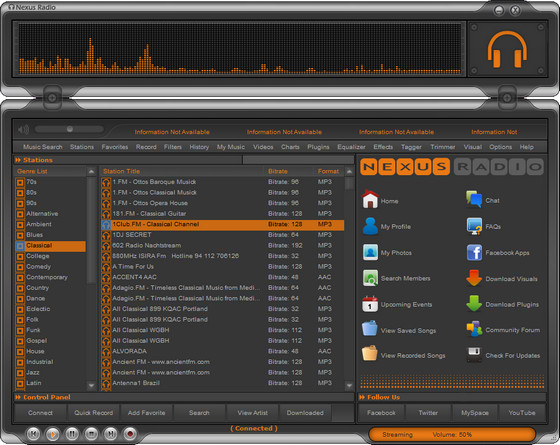The image size is (560, 445).
Task: Open My Profile icon
Action: coord(370,226)
